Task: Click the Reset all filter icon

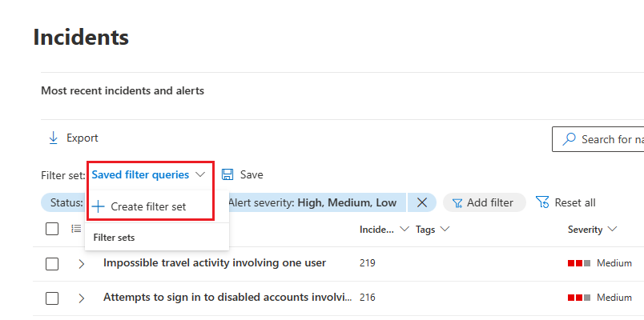Action: (543, 202)
